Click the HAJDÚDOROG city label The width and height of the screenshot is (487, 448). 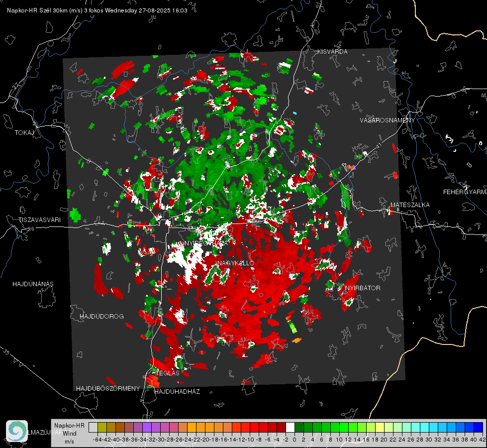101,316
